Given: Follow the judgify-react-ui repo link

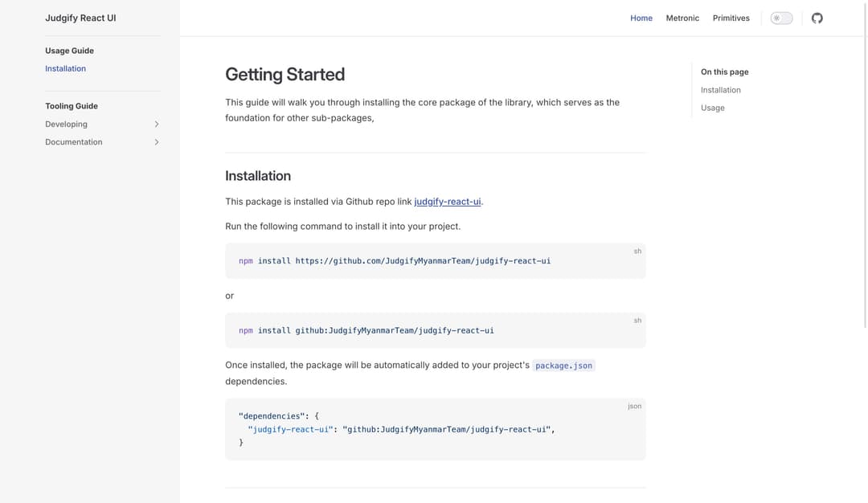Looking at the screenshot, I should pos(448,202).
